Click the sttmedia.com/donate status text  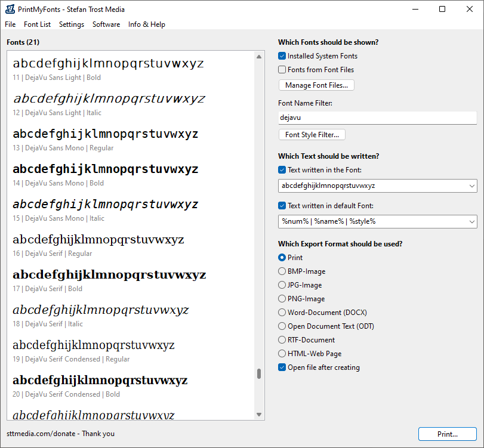pyautogui.click(x=60, y=434)
